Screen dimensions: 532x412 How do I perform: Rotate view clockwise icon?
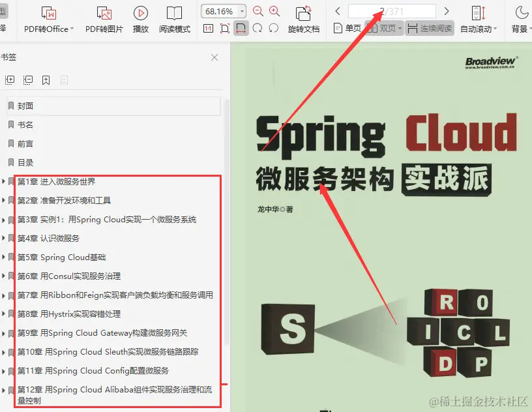(x=257, y=29)
